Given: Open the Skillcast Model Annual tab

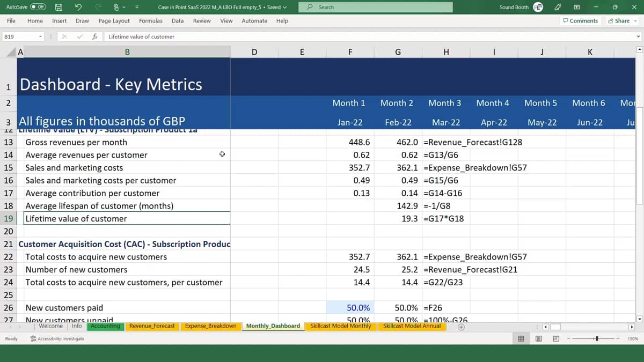Looking at the screenshot, I should (x=412, y=326).
